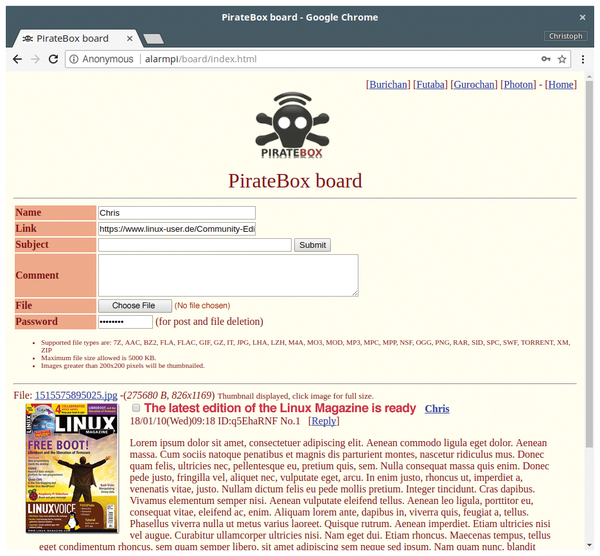This screenshot has width=600, height=556.
Task: Click 'Maximum file size allowed is 5000 KB.'
Action: 98,358
